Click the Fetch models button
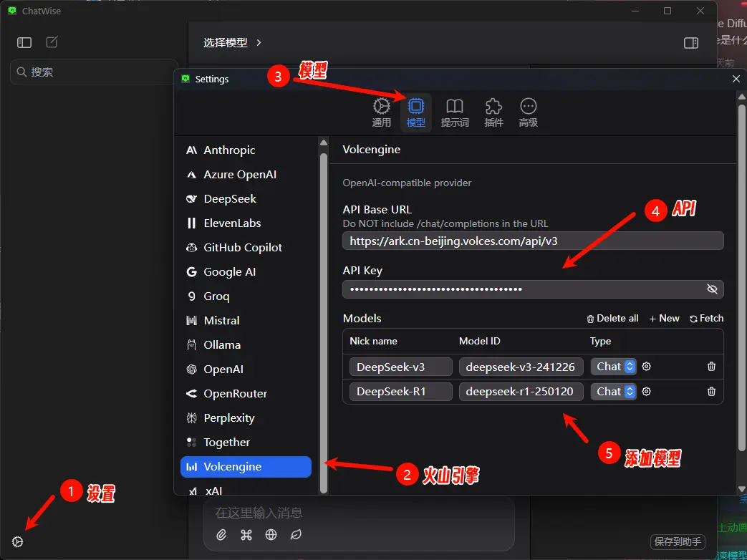 (706, 319)
